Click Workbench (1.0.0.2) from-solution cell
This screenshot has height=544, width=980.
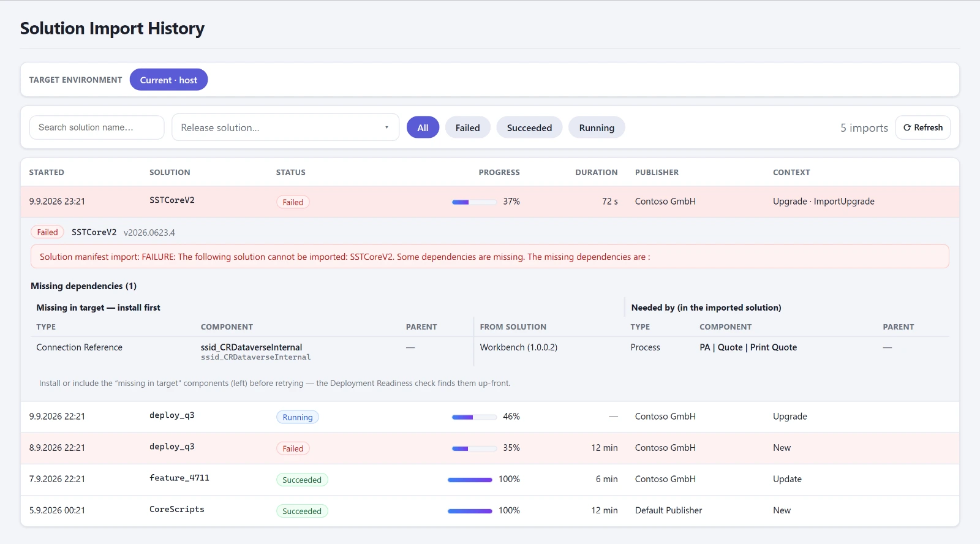click(x=518, y=347)
